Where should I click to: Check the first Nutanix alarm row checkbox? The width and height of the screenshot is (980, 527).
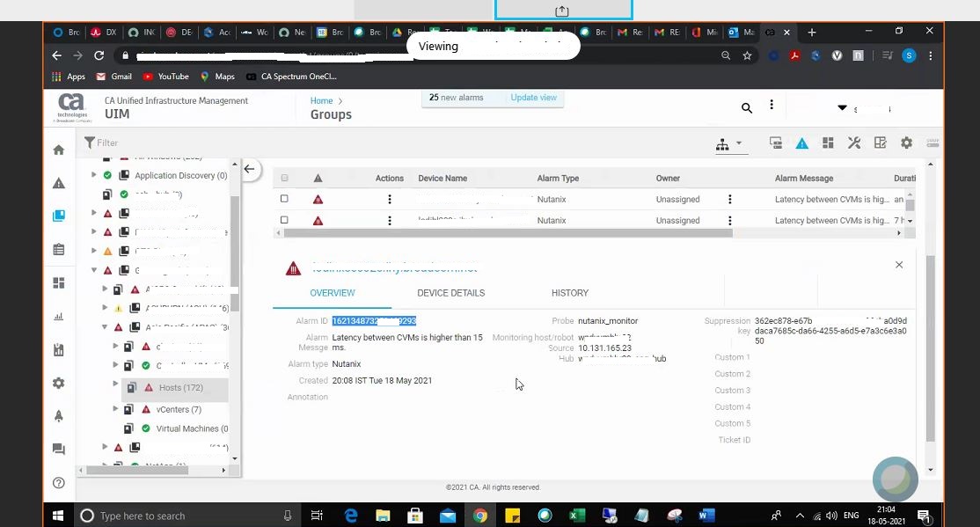point(284,199)
